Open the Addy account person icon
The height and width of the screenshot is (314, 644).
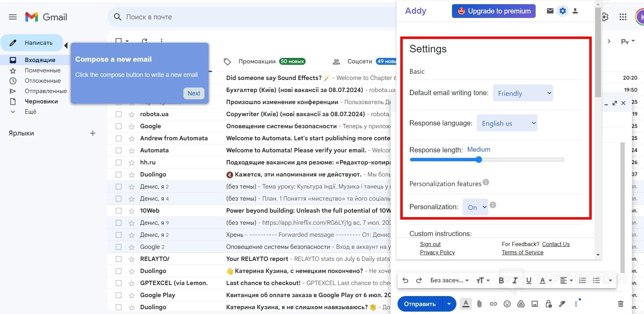coord(575,11)
